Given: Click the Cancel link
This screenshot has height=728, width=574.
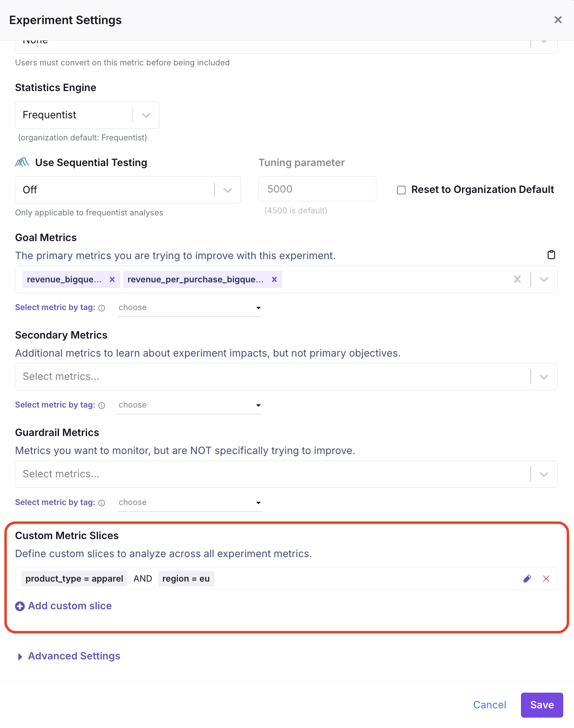Looking at the screenshot, I should pyautogui.click(x=489, y=705).
